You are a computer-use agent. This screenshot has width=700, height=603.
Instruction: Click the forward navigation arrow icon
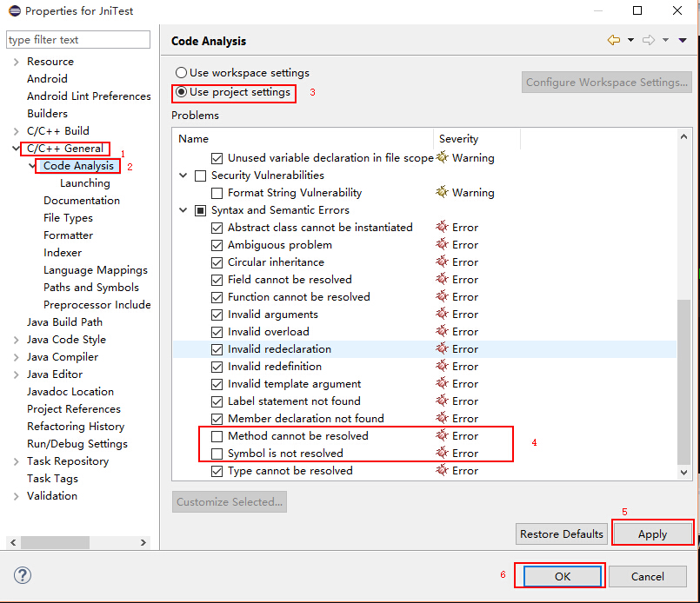point(649,40)
